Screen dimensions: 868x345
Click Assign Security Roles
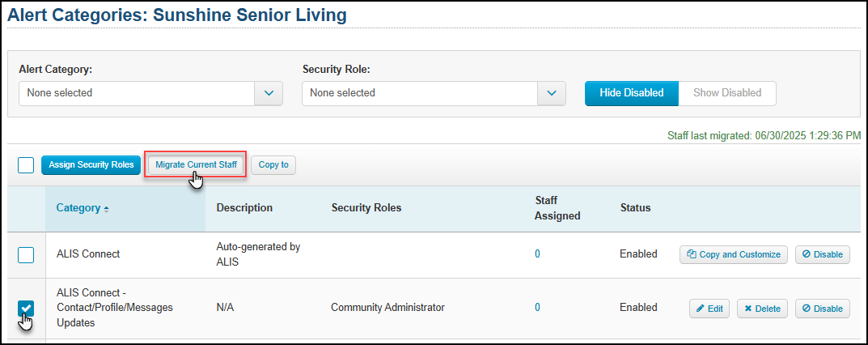coord(91,165)
